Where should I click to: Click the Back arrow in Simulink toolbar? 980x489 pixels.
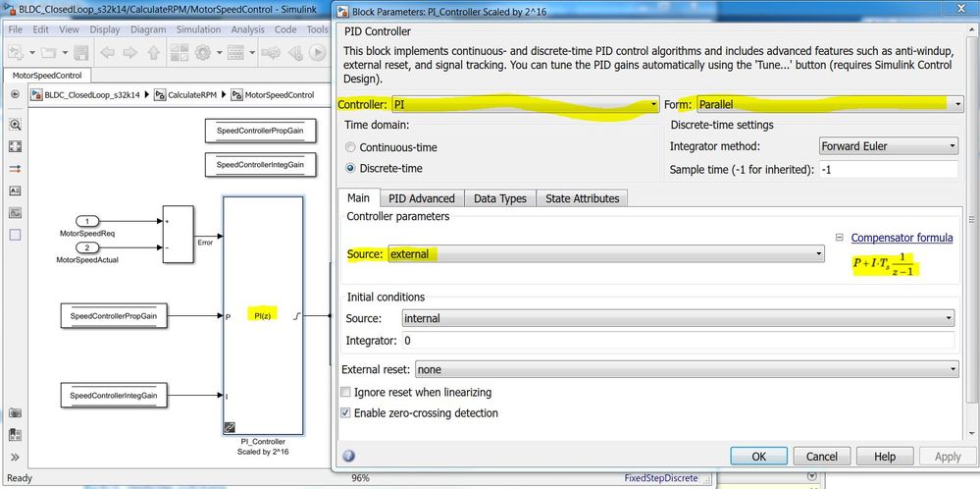[x=107, y=53]
